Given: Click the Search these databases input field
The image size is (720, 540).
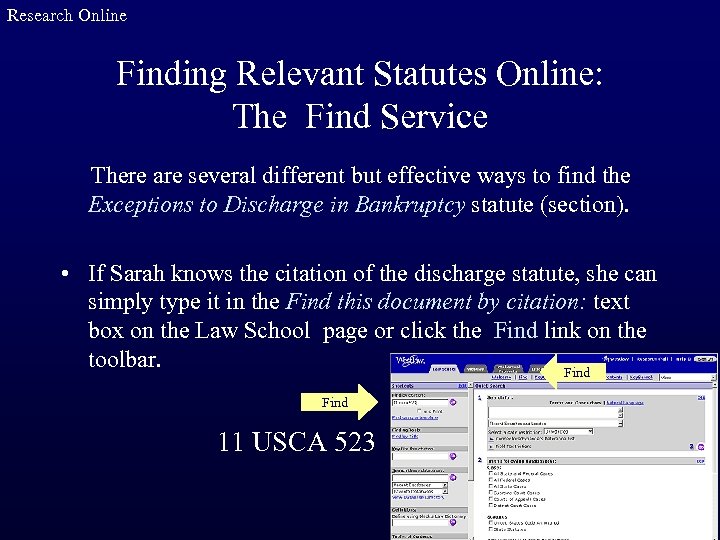Looking at the screenshot, I should [x=420, y=478].
